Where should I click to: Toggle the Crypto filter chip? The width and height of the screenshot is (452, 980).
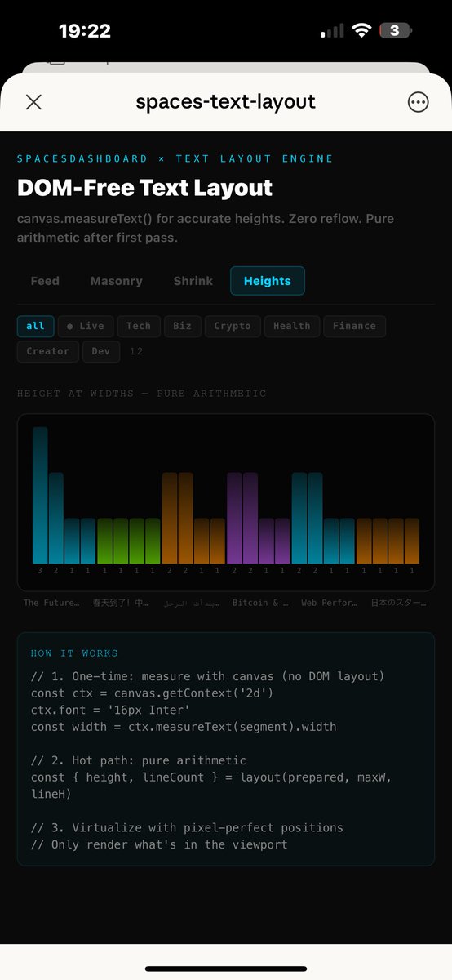[x=233, y=326]
